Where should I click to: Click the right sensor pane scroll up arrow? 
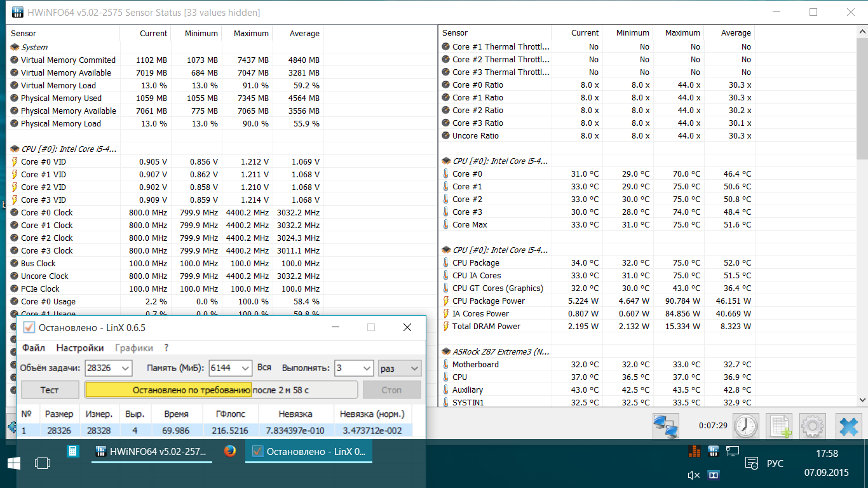click(862, 31)
